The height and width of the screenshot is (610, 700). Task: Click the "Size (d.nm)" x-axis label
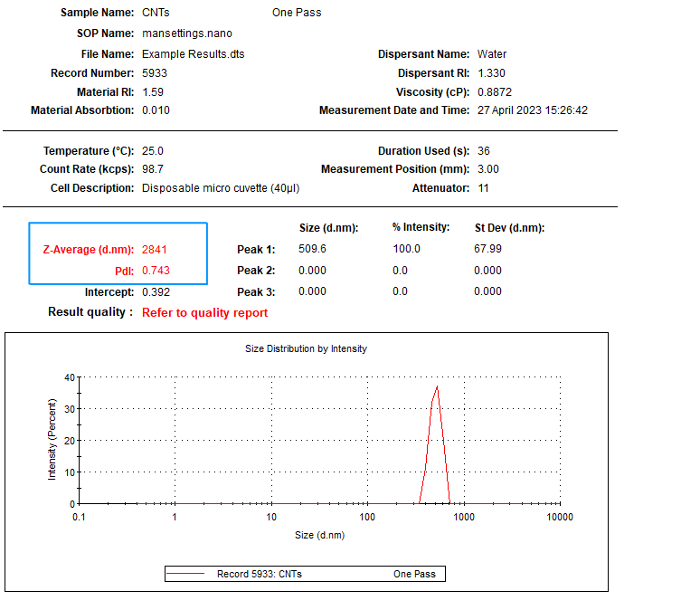319,535
